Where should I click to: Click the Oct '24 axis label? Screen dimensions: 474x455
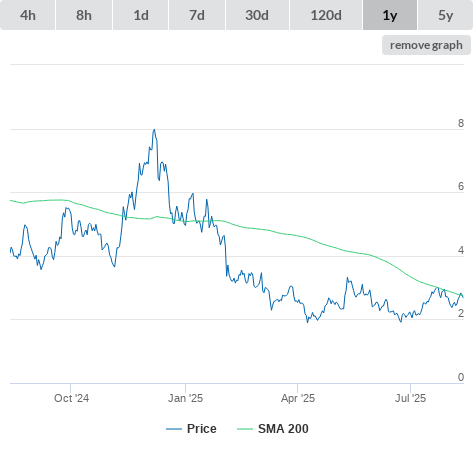pyautogui.click(x=71, y=398)
